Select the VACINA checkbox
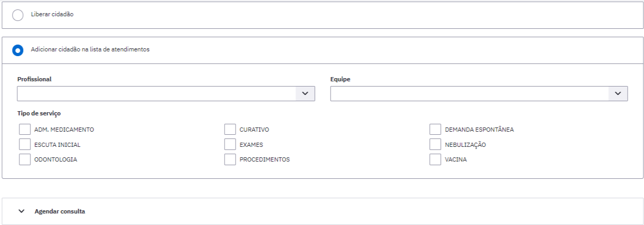This screenshot has width=644, height=225. 435,159
